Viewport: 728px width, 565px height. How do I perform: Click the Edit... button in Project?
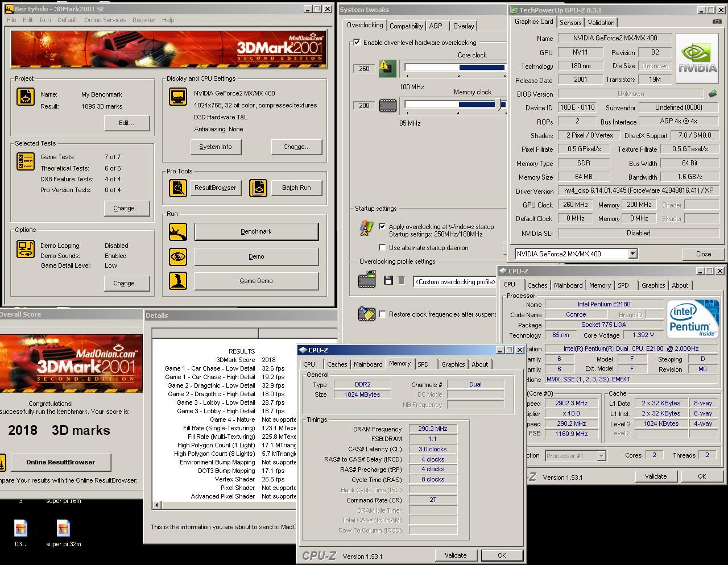coord(127,123)
